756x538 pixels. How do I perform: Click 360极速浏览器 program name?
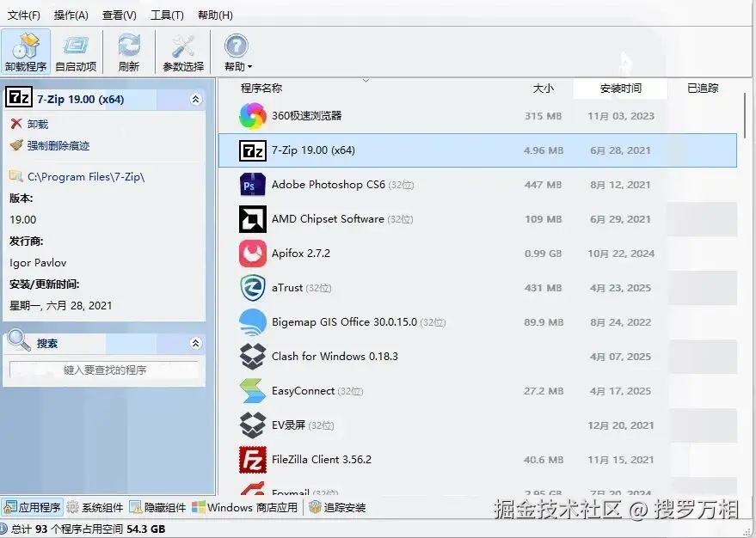point(307,116)
